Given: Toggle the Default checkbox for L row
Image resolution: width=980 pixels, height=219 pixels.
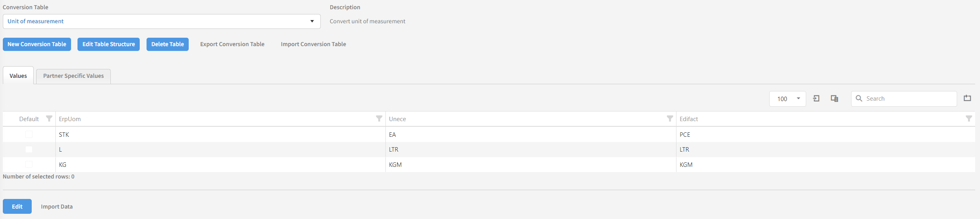Looking at the screenshot, I should [29, 150].
